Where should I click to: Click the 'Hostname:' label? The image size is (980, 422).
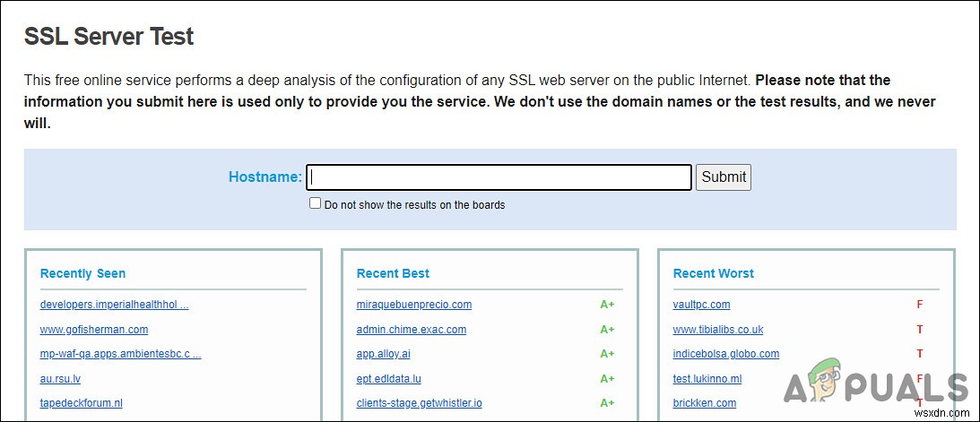click(x=265, y=177)
